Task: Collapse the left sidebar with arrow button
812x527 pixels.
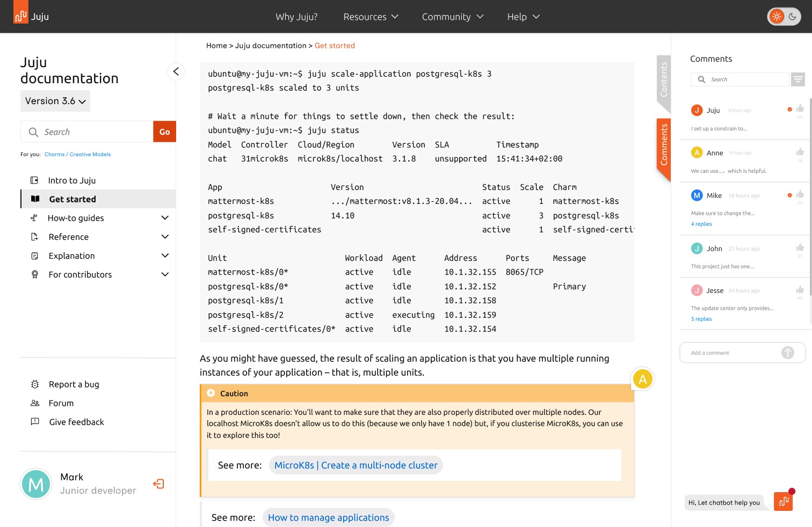Action: click(176, 71)
